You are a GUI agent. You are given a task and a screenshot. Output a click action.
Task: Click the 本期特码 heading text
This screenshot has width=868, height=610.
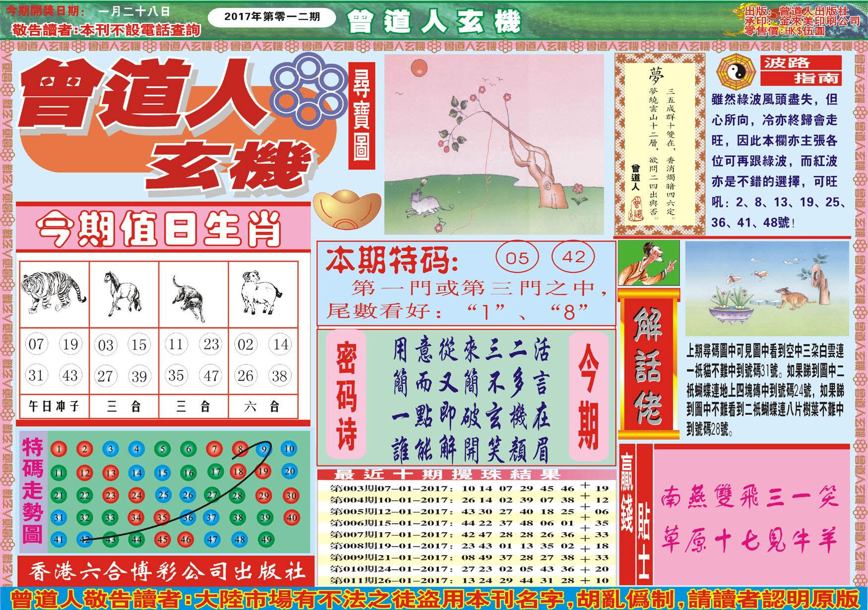pos(392,260)
